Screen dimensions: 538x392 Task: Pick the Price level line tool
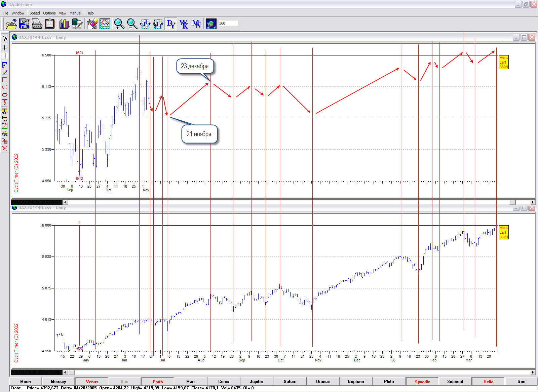[x=5, y=111]
